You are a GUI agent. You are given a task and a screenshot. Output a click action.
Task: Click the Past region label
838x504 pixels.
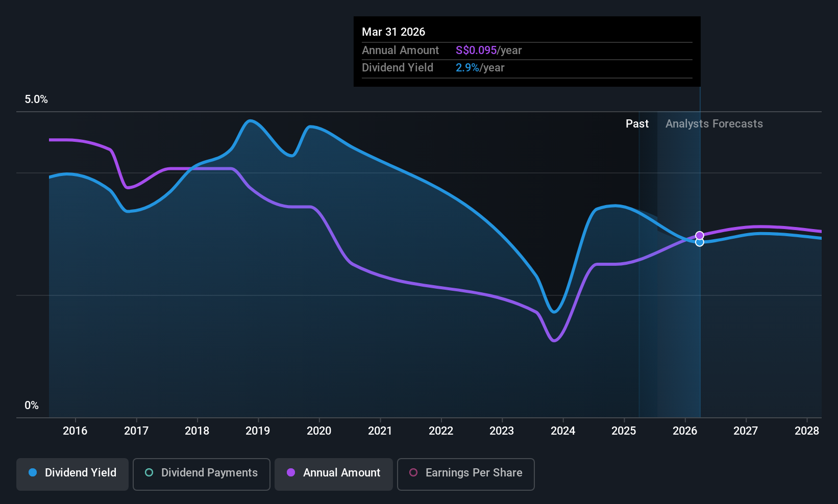coord(637,124)
